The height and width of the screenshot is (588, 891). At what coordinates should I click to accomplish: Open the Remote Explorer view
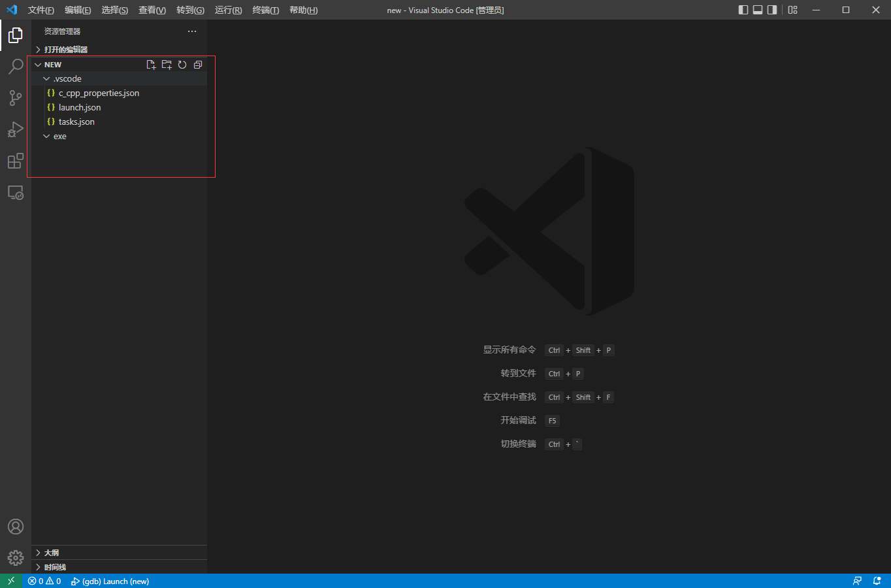pos(16,193)
